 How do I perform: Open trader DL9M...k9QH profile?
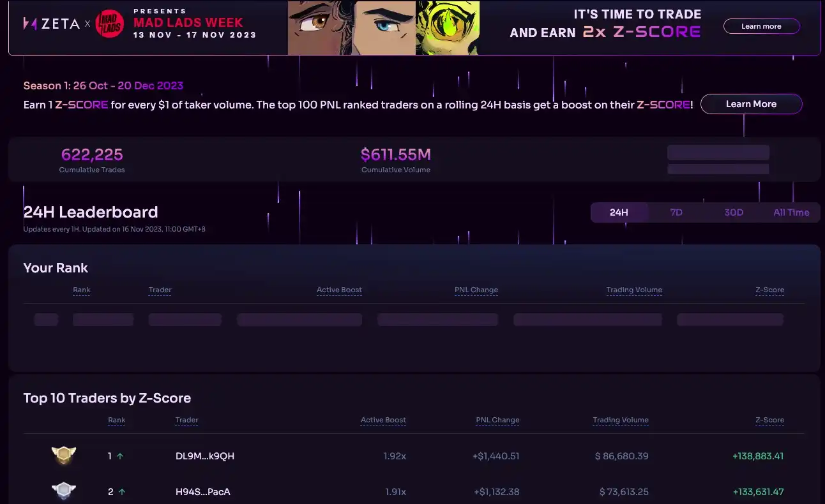[x=204, y=456]
